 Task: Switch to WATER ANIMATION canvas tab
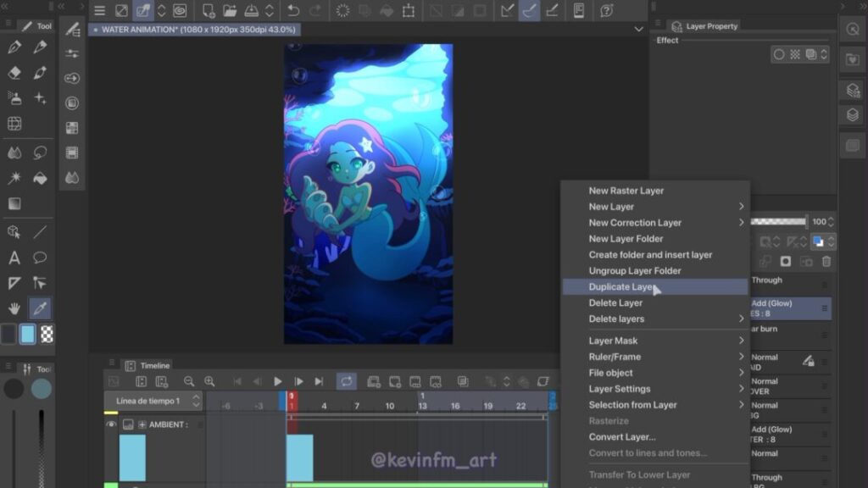click(195, 30)
